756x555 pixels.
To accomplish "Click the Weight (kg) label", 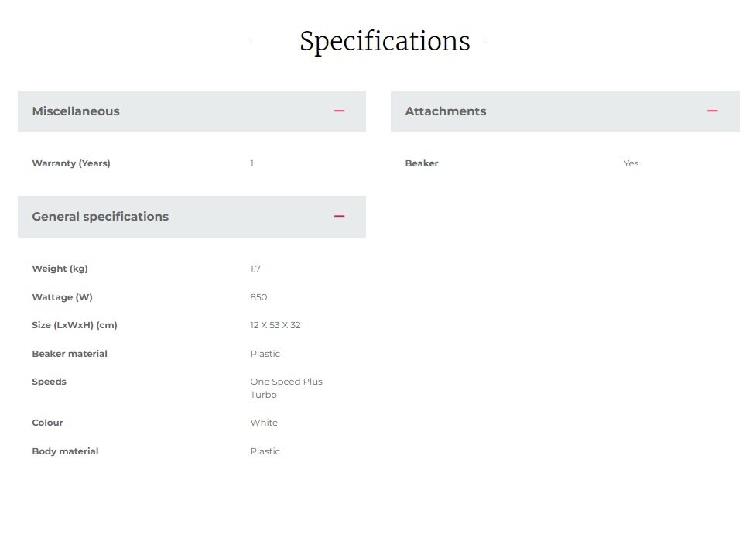I will click(x=60, y=269).
